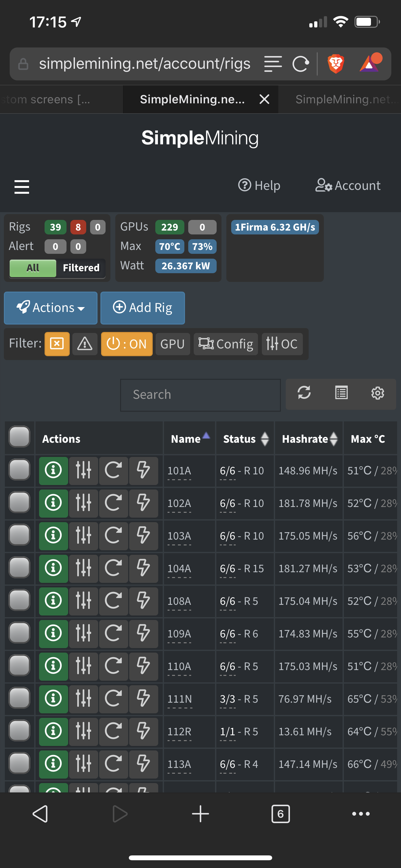The image size is (401, 868).
Task: Refresh the rigs table
Action: [x=304, y=393]
